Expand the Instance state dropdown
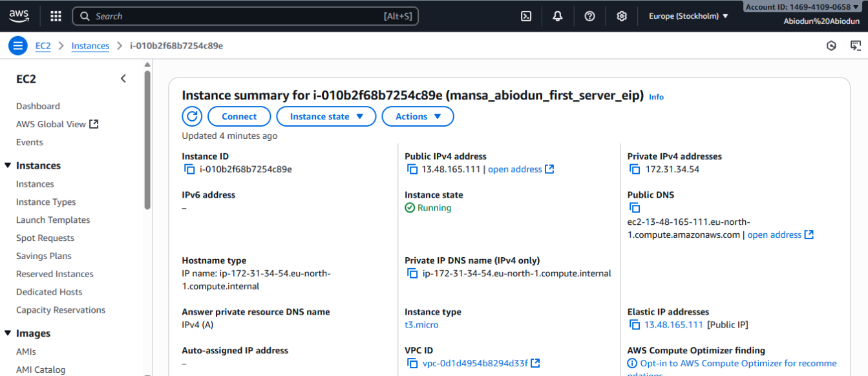Viewport: 868px width, 376px height. point(326,116)
